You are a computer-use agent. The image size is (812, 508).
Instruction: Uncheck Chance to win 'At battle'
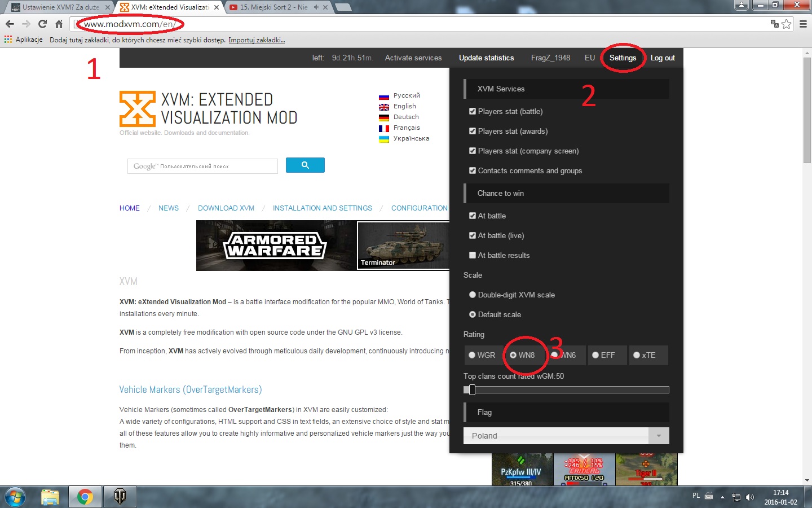pos(473,216)
